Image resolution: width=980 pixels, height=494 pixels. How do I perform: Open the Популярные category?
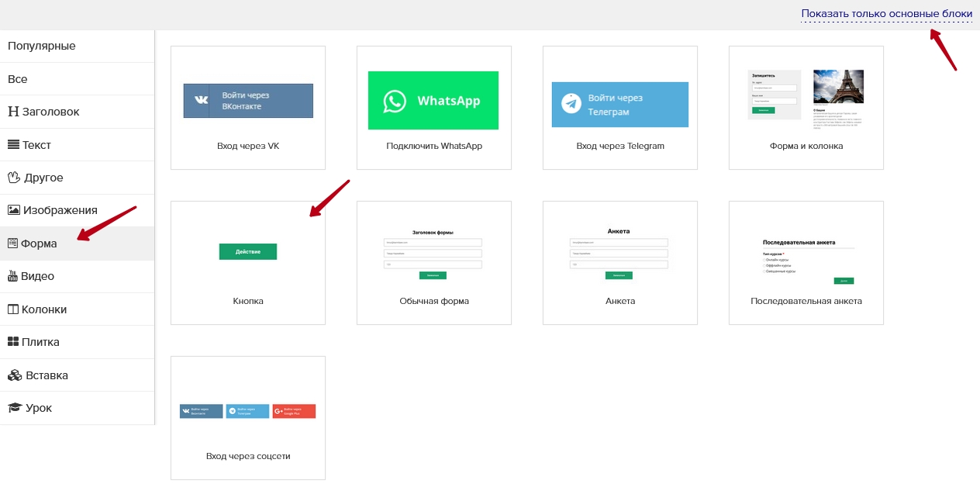42,46
